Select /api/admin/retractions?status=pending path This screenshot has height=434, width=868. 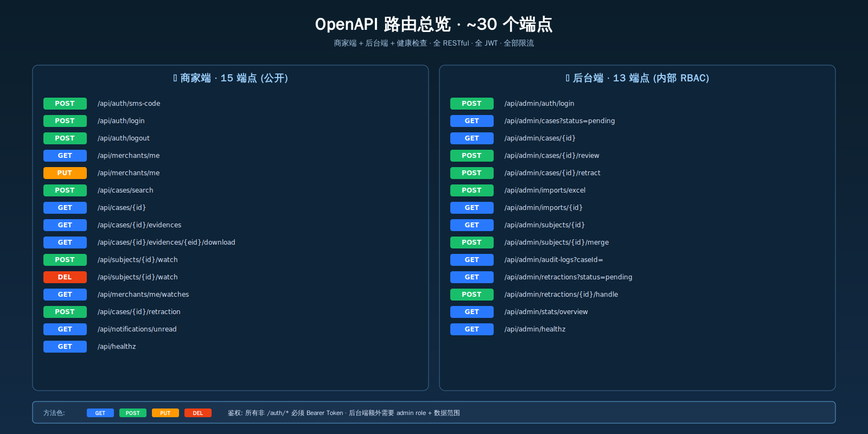[569, 277]
